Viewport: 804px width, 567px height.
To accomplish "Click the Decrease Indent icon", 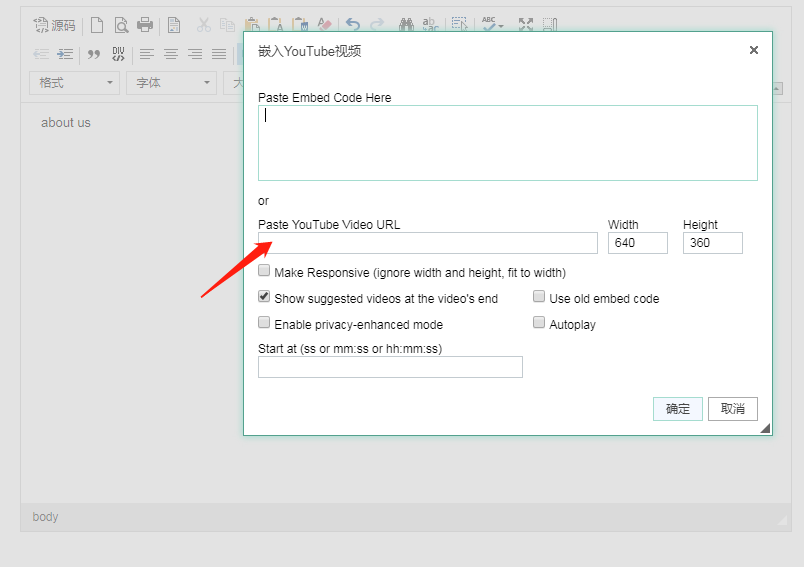I will 41,54.
